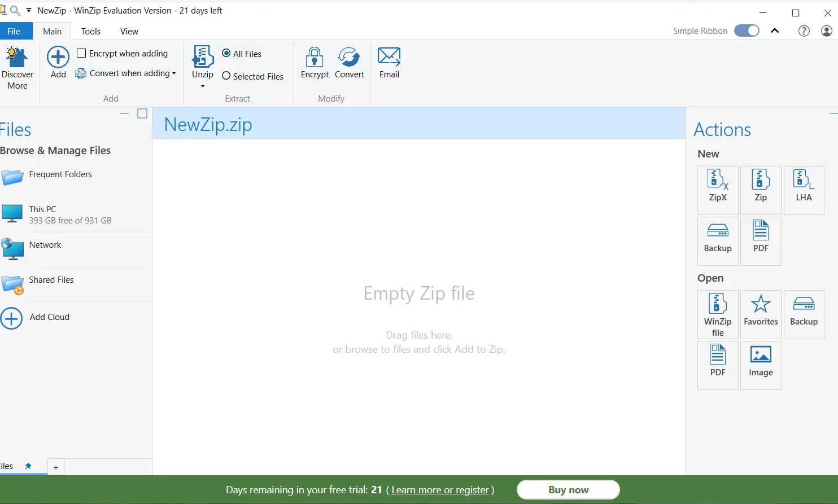
Task: Select the Selected Files radio button
Action: [226, 76]
